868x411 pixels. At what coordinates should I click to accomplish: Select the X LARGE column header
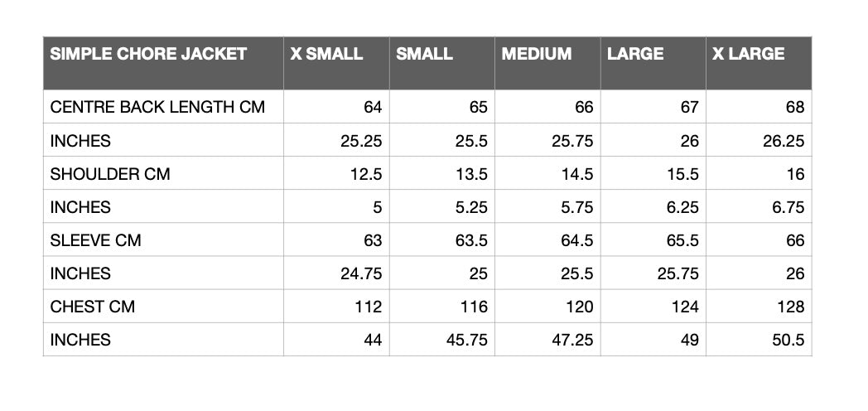pos(759,63)
